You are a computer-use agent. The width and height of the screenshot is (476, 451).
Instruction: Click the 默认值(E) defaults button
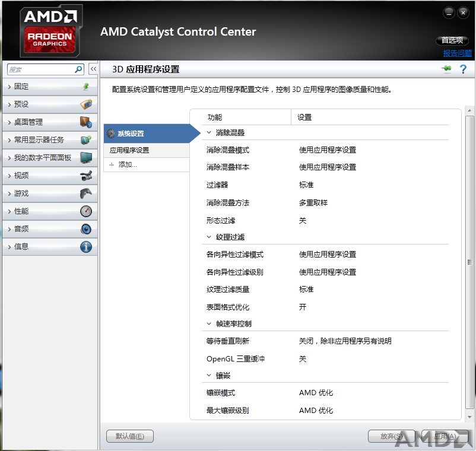[130, 436]
